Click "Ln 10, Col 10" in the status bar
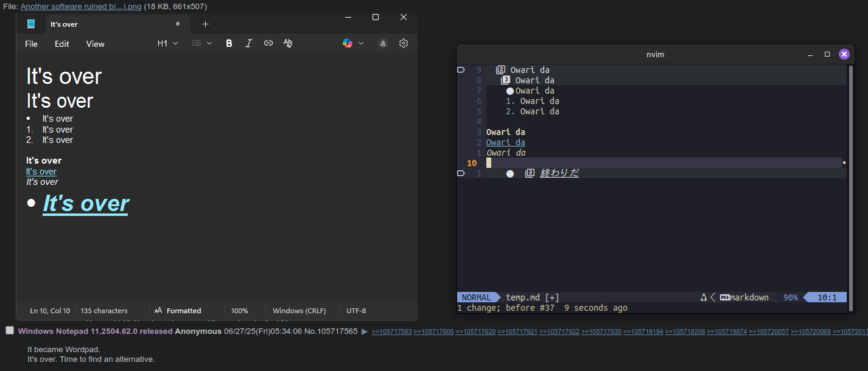The width and height of the screenshot is (868, 371). coord(50,311)
